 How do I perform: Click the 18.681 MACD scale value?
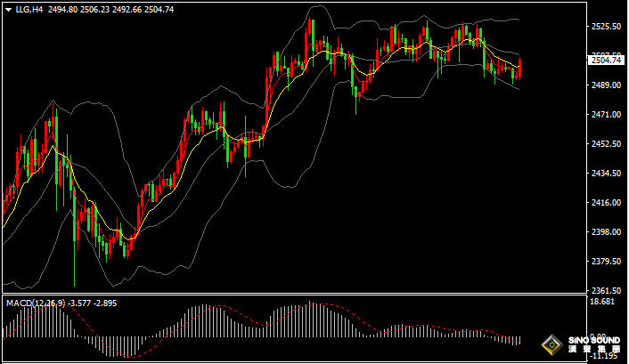click(602, 303)
